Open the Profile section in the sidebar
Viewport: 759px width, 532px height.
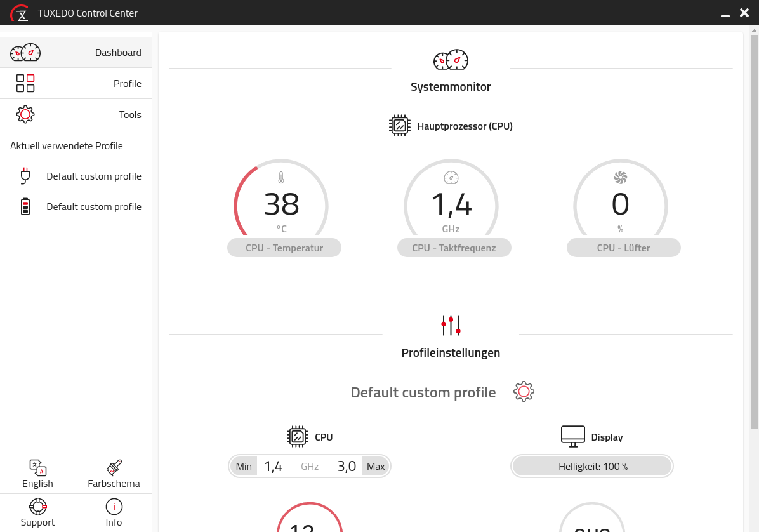76,83
